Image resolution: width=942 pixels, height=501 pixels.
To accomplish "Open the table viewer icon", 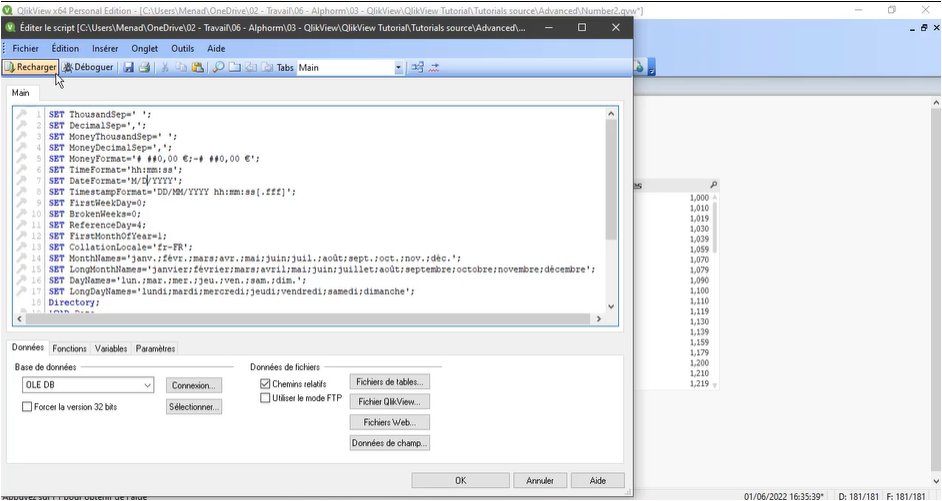I will click(418, 68).
